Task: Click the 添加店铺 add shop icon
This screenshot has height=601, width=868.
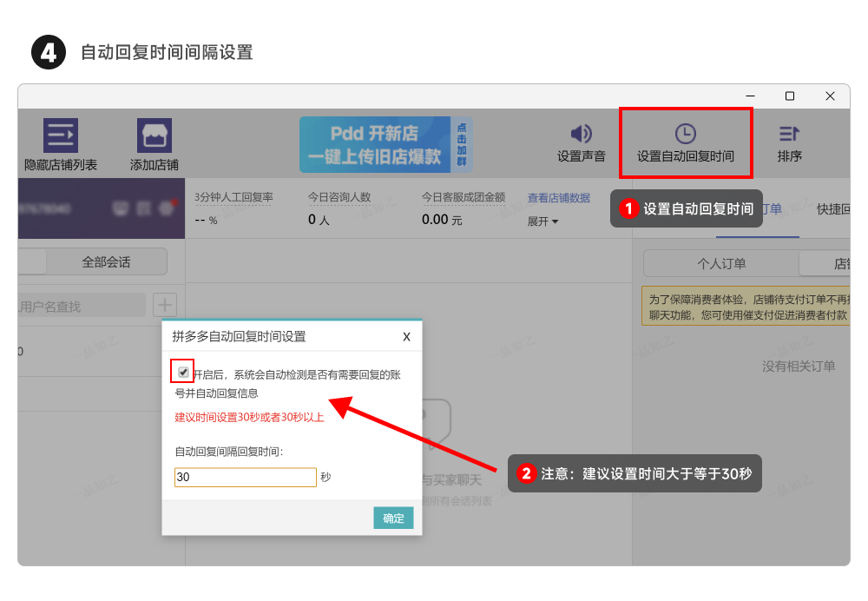Action: [x=155, y=135]
